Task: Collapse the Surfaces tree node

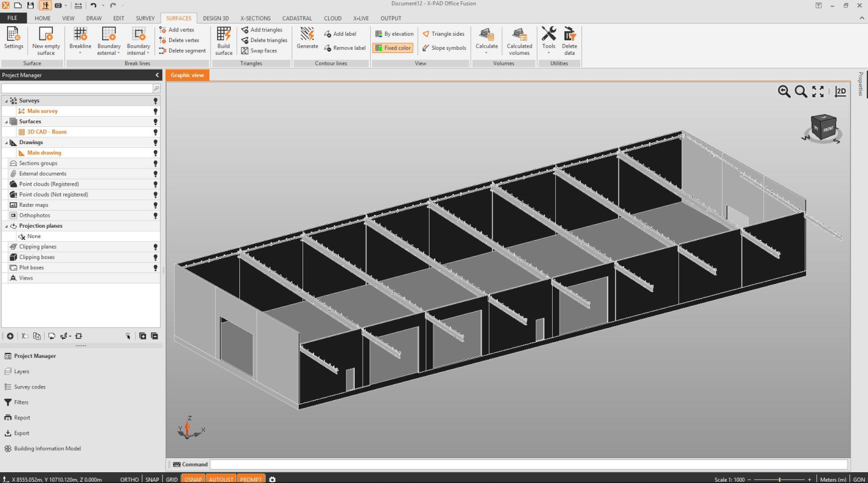Action: coord(6,122)
